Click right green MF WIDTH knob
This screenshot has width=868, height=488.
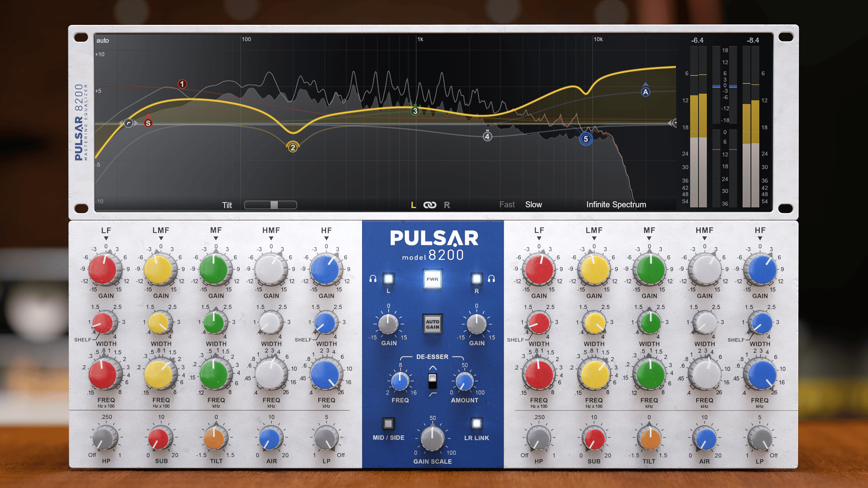(650, 323)
